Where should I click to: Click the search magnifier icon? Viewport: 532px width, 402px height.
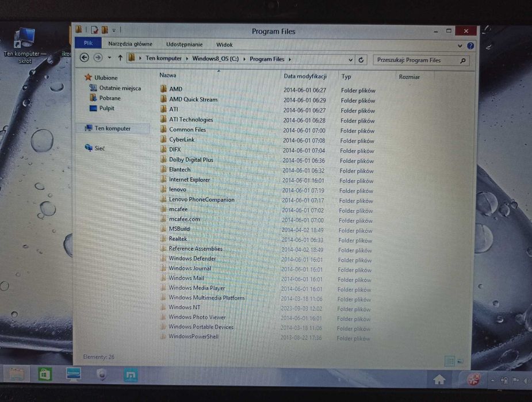point(463,61)
